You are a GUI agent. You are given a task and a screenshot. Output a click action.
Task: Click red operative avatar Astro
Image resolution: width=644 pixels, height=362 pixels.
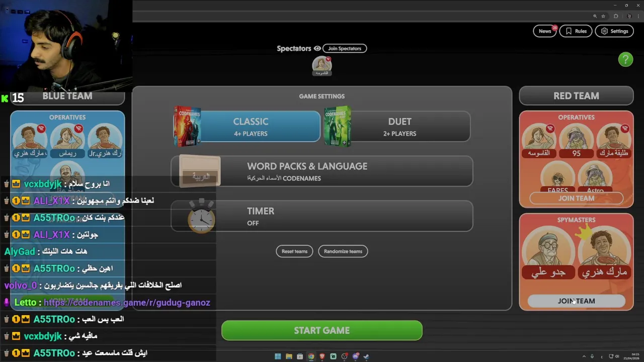pos(595,176)
